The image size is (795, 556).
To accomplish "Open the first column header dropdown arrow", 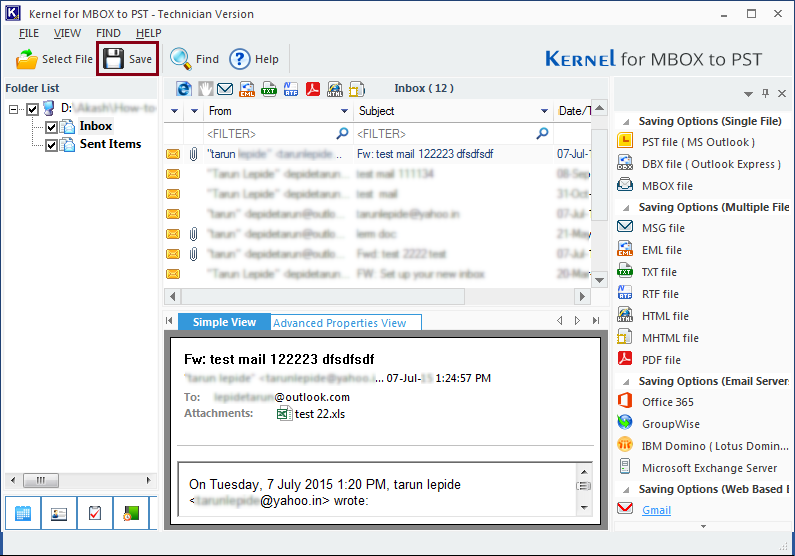I will [174, 111].
